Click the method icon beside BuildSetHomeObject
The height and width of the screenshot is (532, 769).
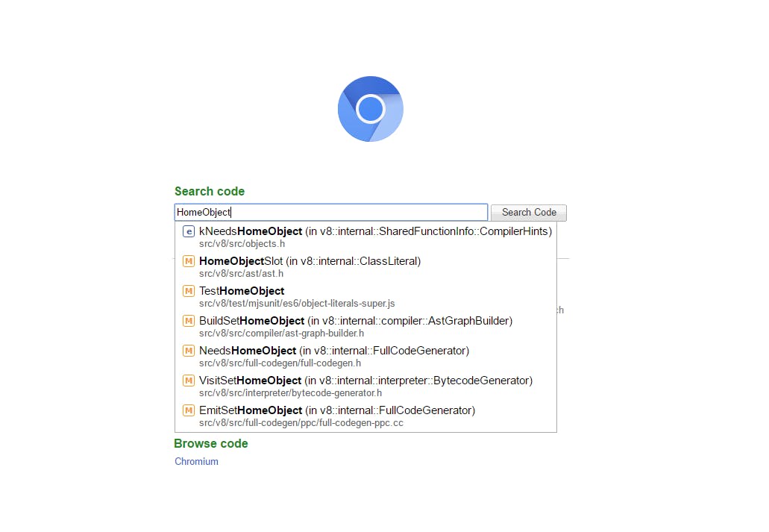pyautogui.click(x=188, y=321)
